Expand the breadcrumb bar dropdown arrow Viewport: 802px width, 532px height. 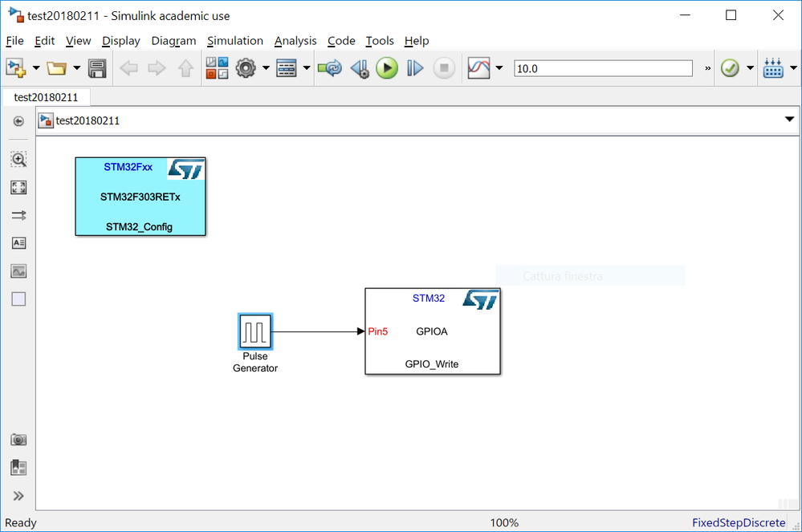(x=789, y=119)
